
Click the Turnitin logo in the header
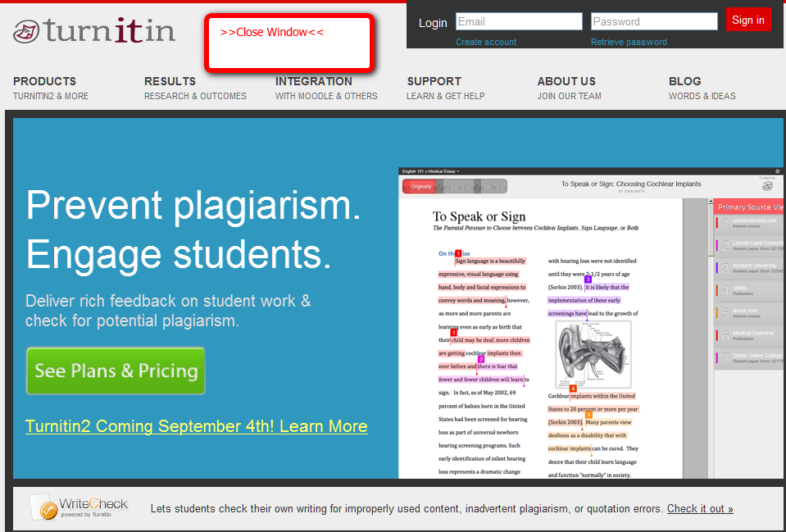click(94, 30)
